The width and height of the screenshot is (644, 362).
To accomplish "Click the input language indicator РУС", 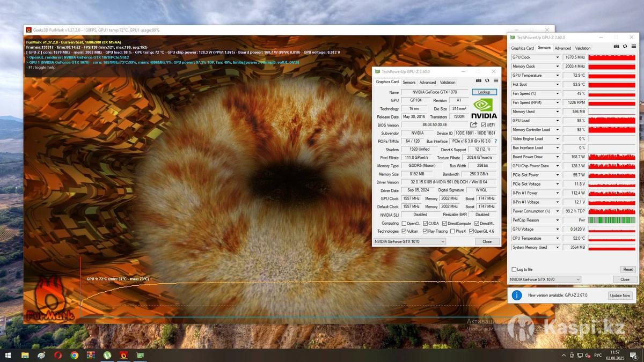I will coord(598,355).
